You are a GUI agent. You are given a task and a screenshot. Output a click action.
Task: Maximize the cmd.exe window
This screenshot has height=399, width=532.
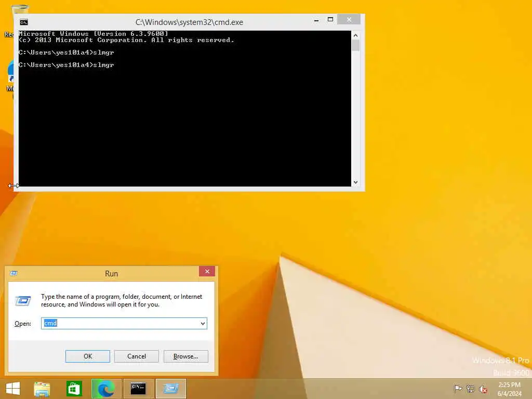click(330, 20)
